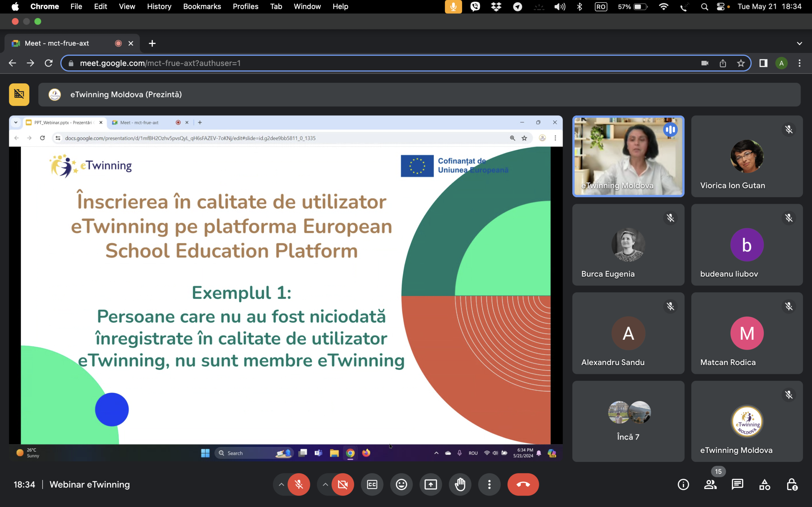Toggle the yellow presentation pin button
This screenshot has width=812, height=507.
tap(19, 94)
